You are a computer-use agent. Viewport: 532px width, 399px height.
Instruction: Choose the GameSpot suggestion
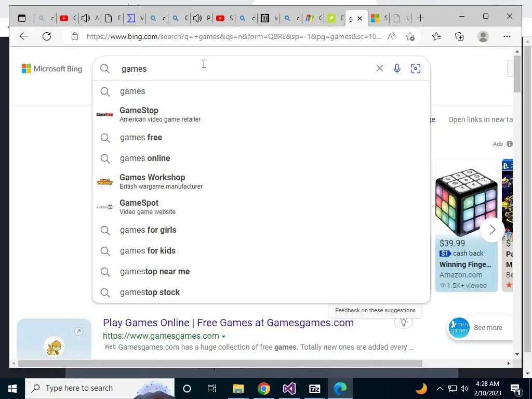[x=261, y=207]
